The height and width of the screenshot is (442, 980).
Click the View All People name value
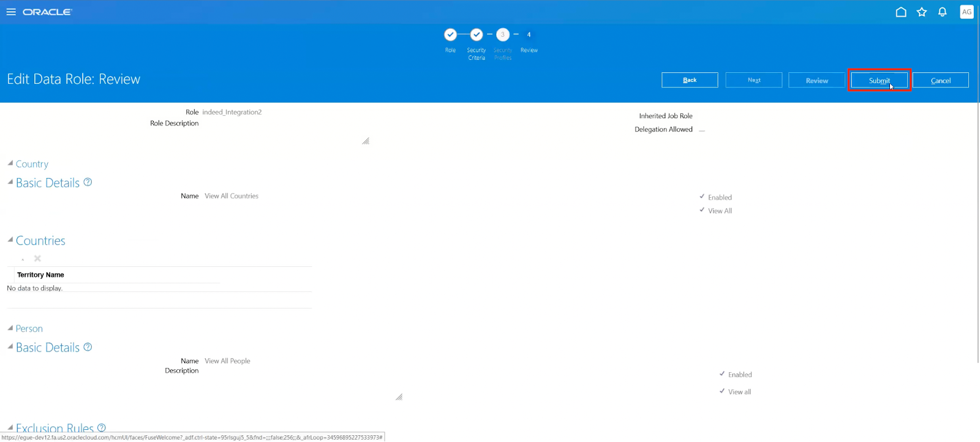pyautogui.click(x=227, y=361)
